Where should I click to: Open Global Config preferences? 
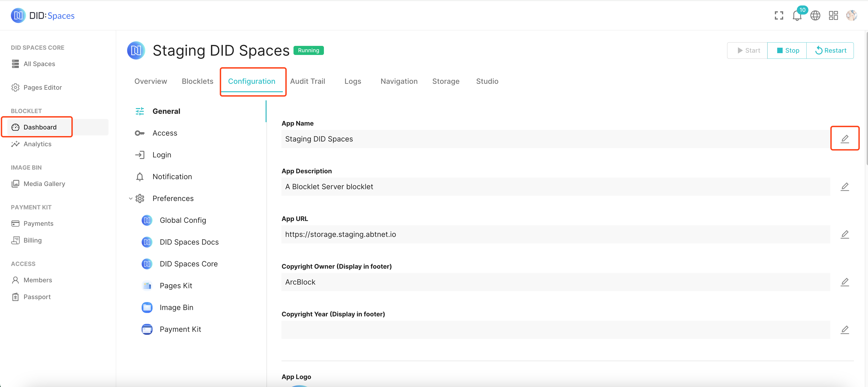(x=183, y=220)
